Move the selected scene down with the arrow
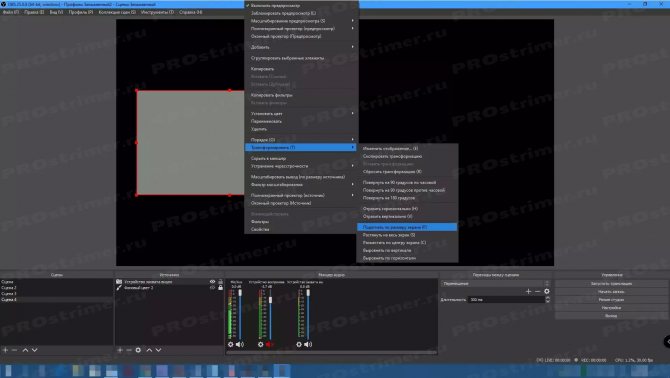670x378 pixels. pos(35,350)
